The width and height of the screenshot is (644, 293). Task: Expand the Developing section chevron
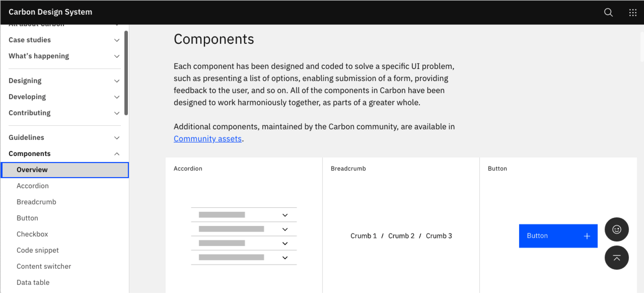tap(117, 97)
